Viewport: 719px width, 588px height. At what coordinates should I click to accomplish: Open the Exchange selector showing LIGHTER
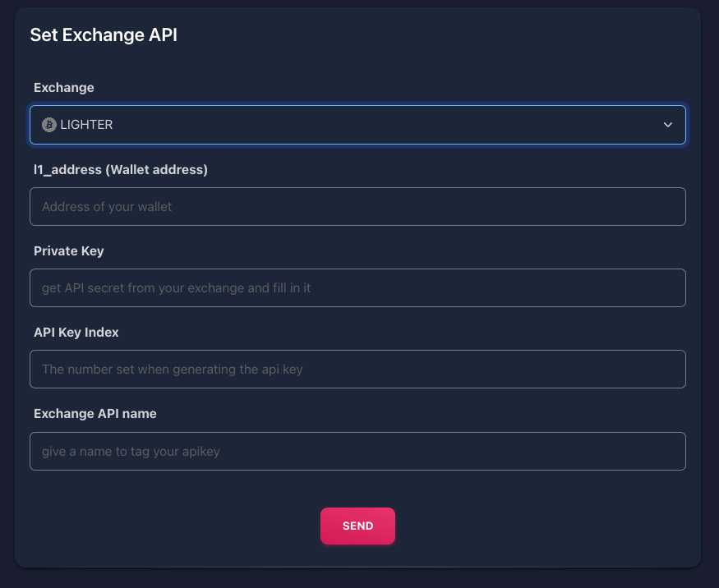click(x=357, y=125)
